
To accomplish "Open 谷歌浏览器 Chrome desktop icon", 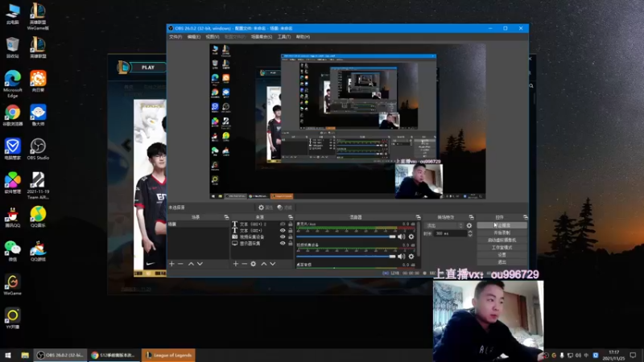I will click(x=13, y=115).
